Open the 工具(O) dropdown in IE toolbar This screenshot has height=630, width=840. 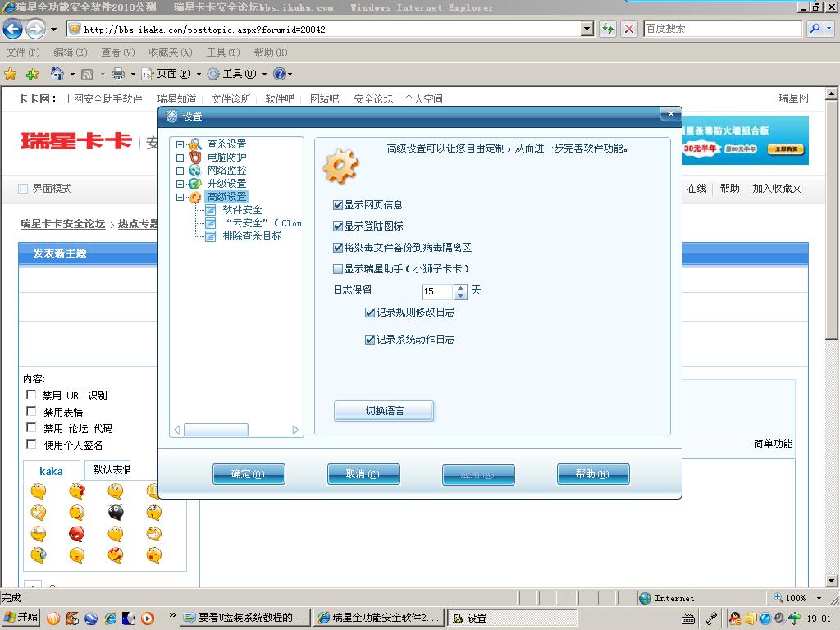click(x=264, y=74)
